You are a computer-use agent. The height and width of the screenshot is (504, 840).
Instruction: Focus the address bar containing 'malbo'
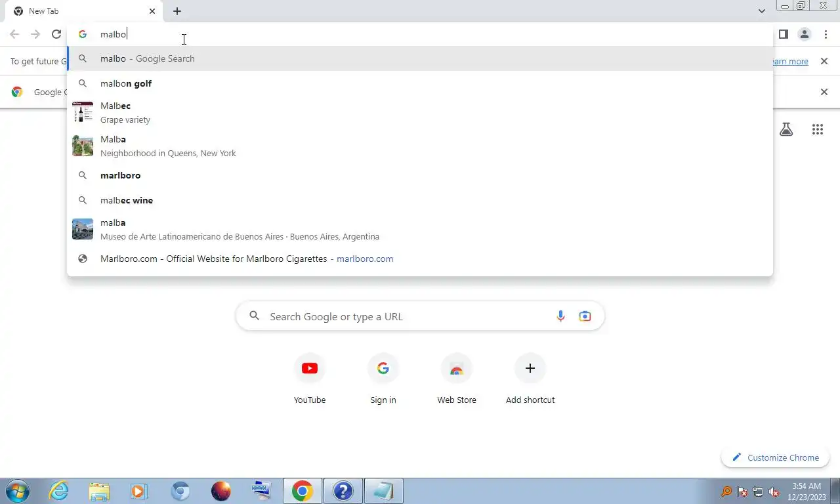(420, 34)
